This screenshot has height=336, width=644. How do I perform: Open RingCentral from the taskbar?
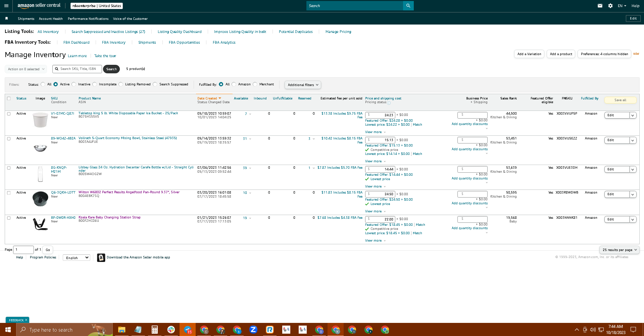[270, 330]
